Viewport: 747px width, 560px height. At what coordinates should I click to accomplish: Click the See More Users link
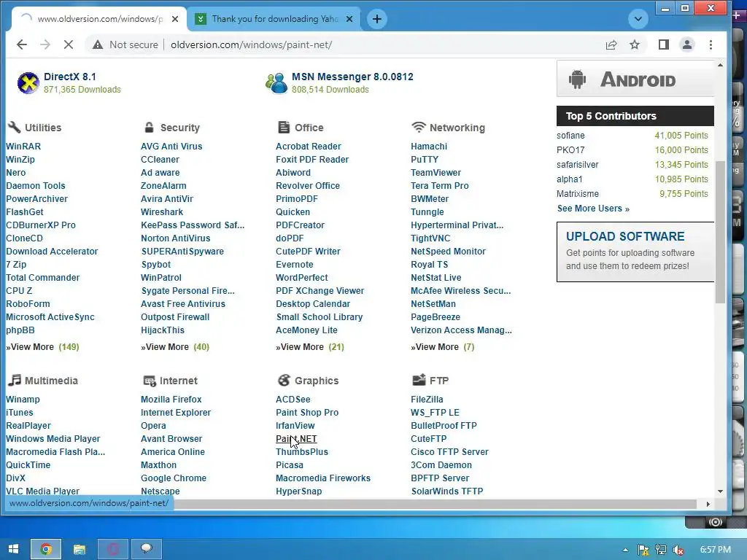pyautogui.click(x=593, y=208)
